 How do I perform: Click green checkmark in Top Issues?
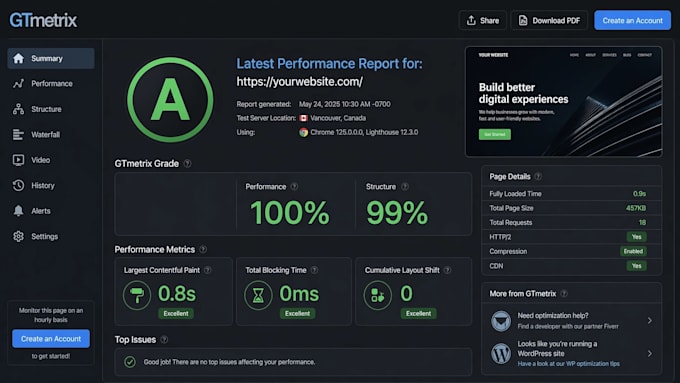click(x=130, y=362)
